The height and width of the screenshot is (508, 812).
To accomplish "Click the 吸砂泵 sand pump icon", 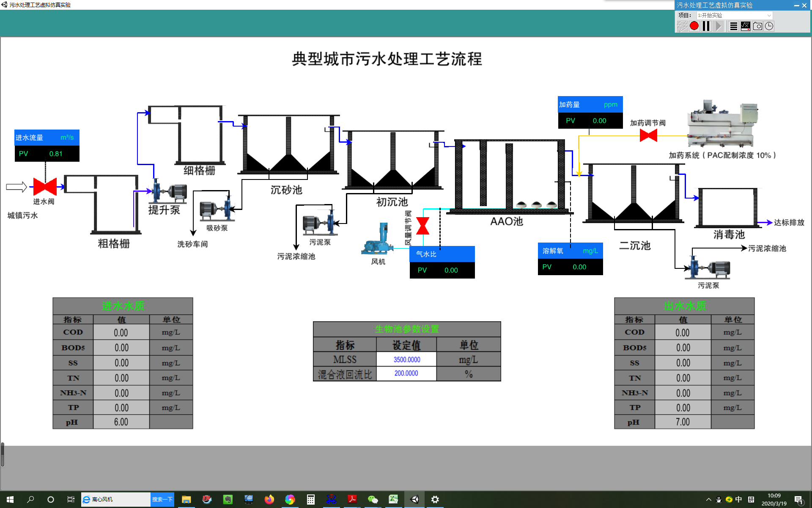I will [217, 210].
